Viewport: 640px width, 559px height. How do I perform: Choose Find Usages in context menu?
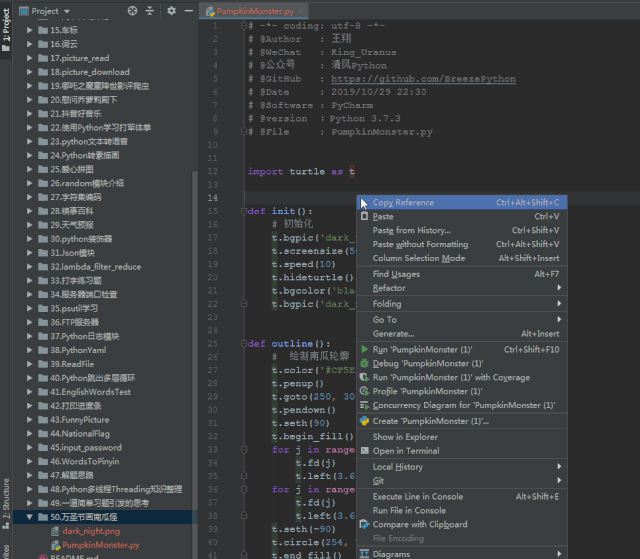coord(462,274)
